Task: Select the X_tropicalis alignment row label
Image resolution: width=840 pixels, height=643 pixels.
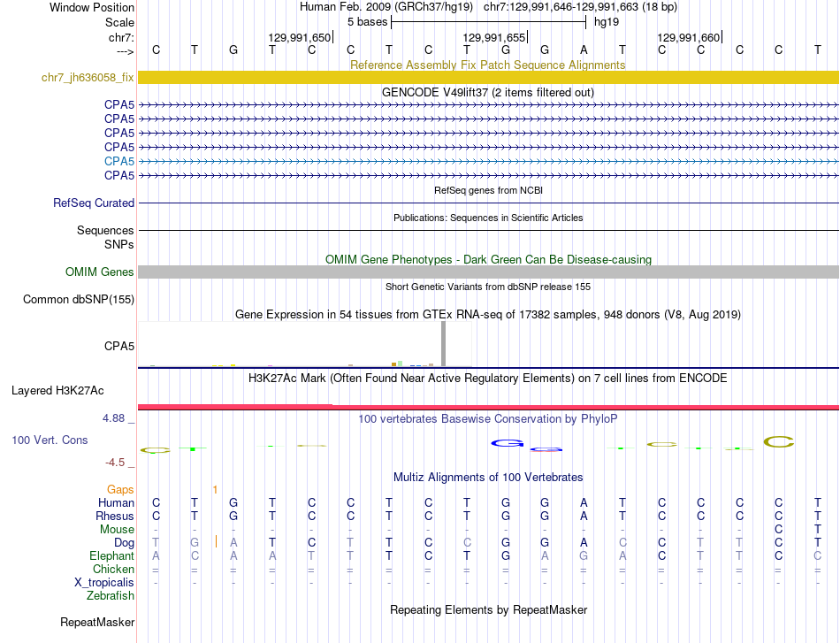Action: (104, 583)
